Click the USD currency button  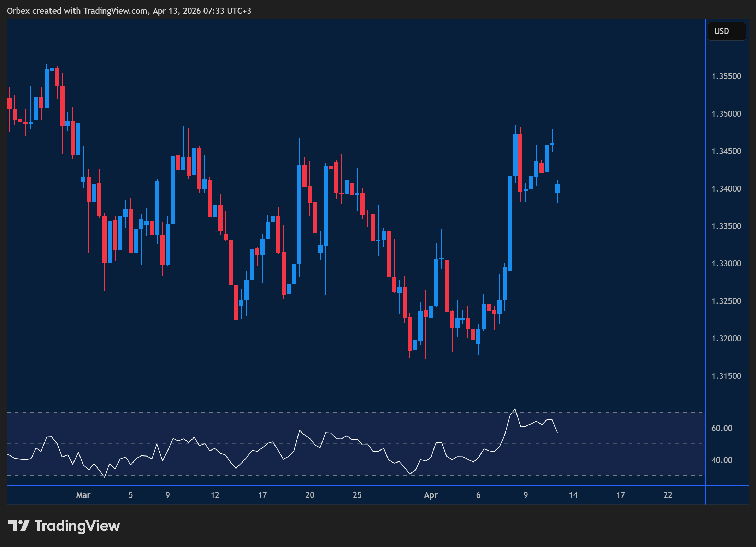pos(727,31)
